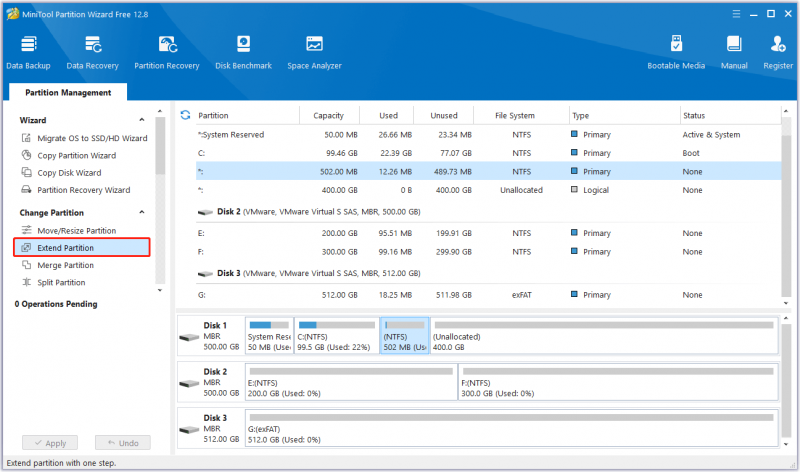Screen dimensions: 800x472
Task: Click the sidebar scroll-down arrow
Action: click(160, 290)
